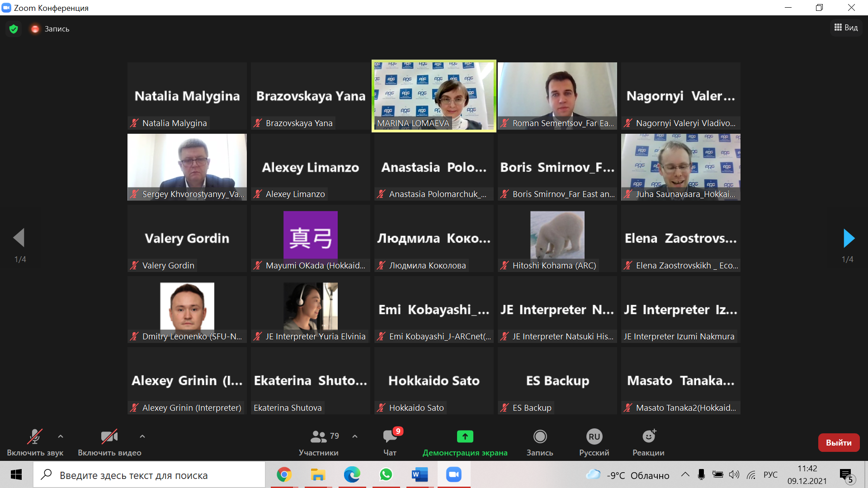This screenshot has height=488, width=868.
Task: Go to previous gallery page arrow
Action: point(19,238)
